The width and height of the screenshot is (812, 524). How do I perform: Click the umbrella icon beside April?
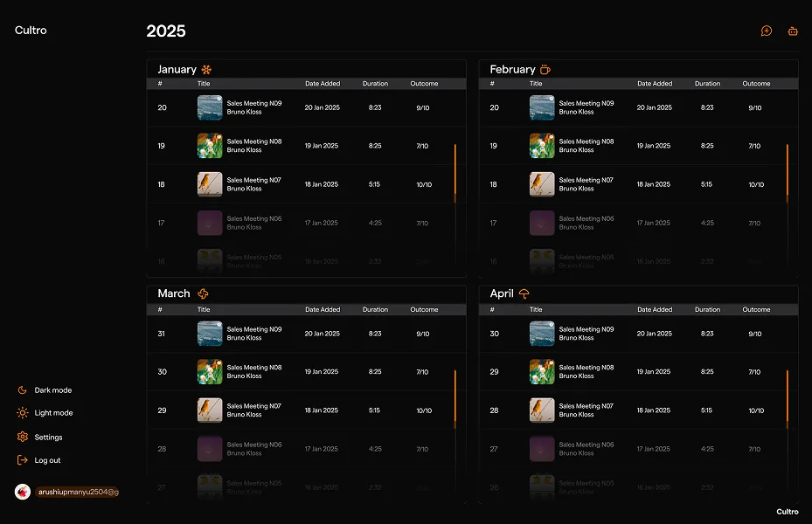click(x=524, y=293)
